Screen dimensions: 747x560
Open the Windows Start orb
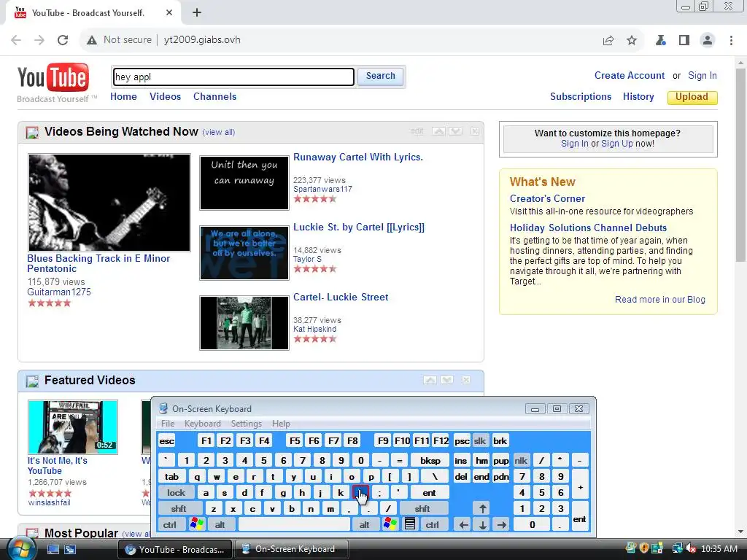[x=21, y=549]
